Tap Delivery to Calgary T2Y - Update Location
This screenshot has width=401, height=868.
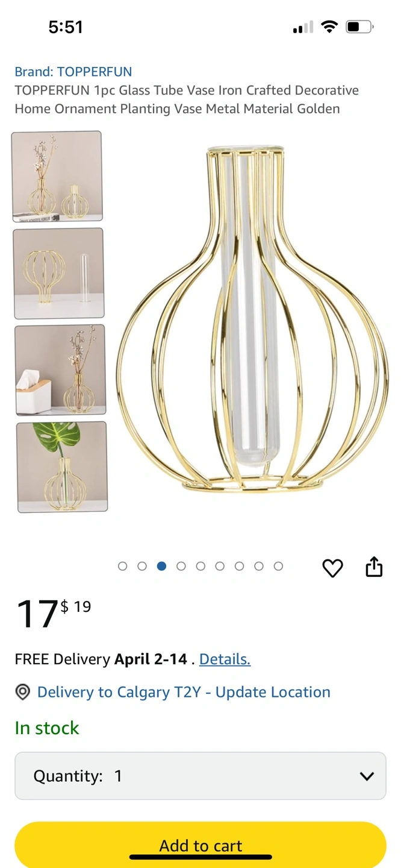click(x=184, y=692)
